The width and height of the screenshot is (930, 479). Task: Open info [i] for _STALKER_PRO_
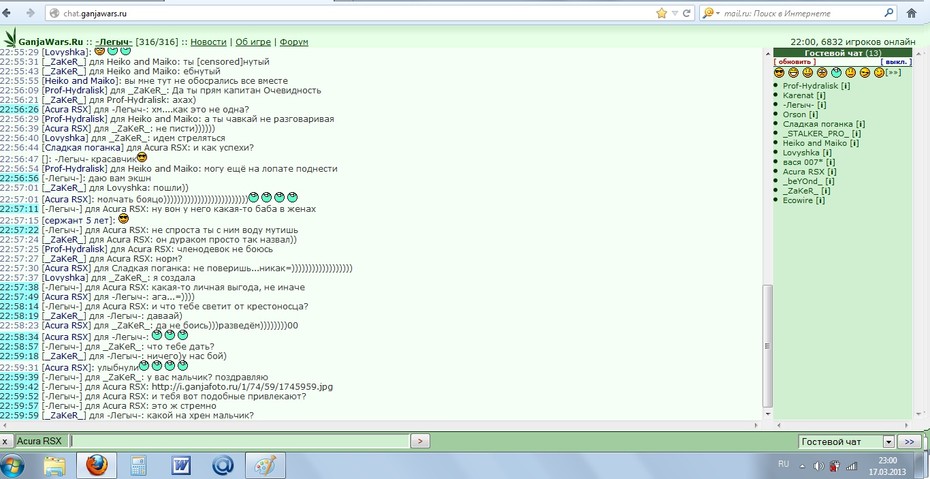(x=856, y=133)
